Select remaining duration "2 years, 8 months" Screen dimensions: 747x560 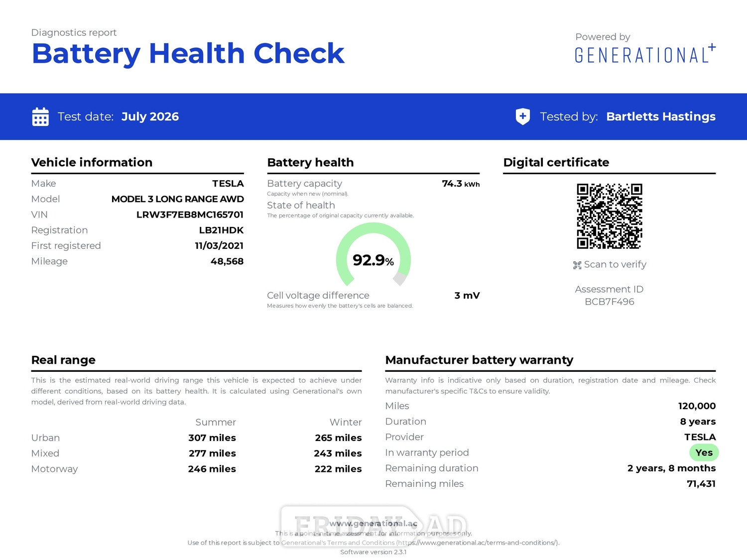tap(672, 468)
